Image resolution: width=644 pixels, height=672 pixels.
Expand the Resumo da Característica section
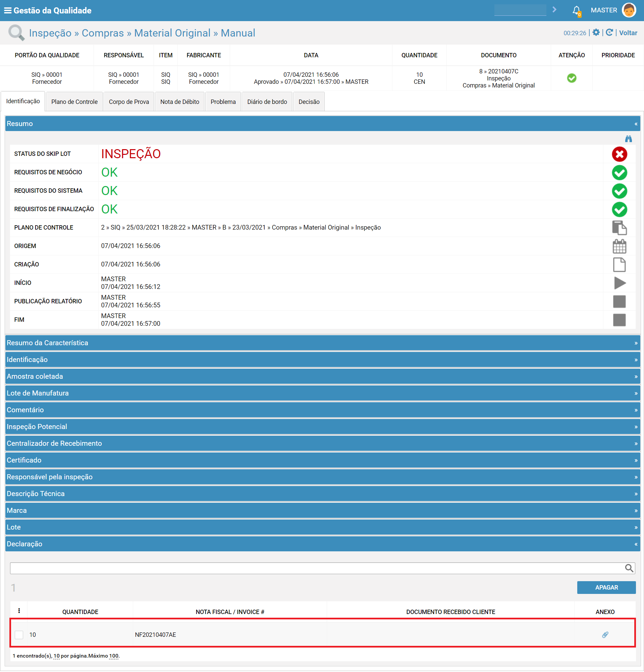click(323, 343)
